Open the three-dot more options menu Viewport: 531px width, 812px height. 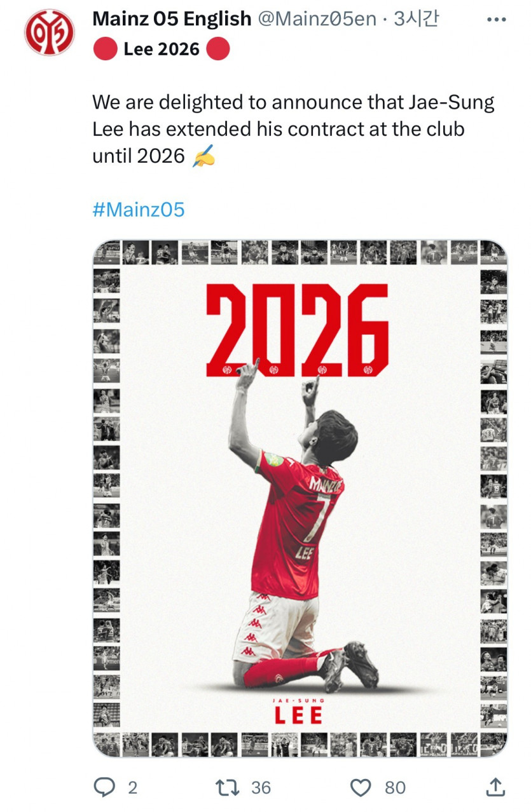coord(495,19)
